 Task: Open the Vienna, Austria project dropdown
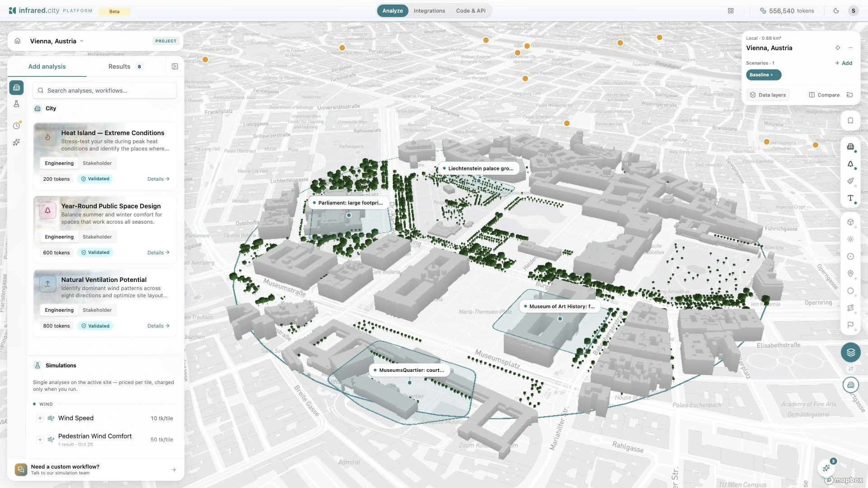[57, 41]
